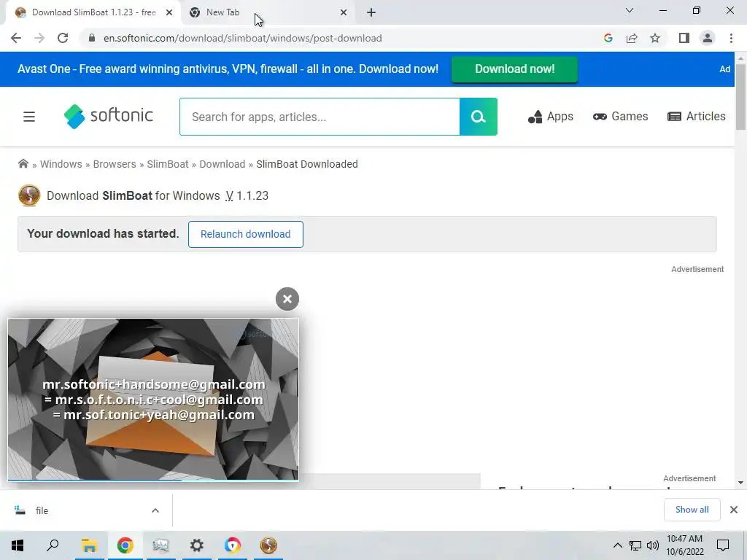The width and height of the screenshot is (747, 560).
Task: Close the floating video popup
Action: pyautogui.click(x=287, y=299)
